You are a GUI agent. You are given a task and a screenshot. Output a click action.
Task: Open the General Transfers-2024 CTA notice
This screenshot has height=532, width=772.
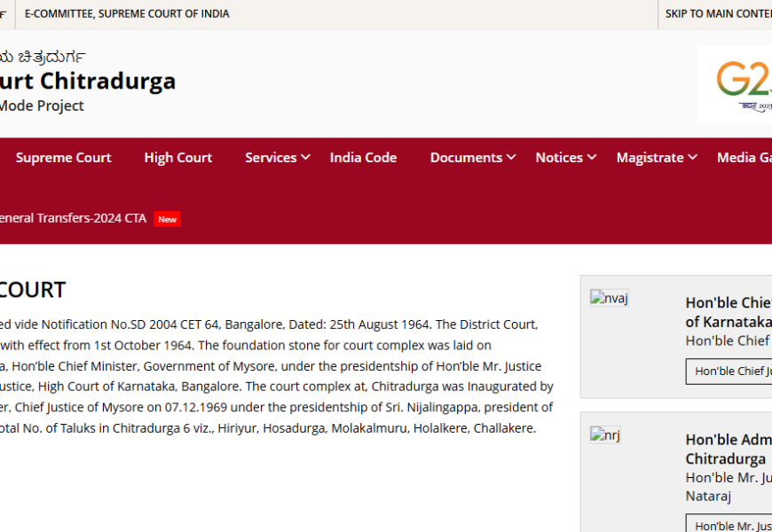(73, 218)
